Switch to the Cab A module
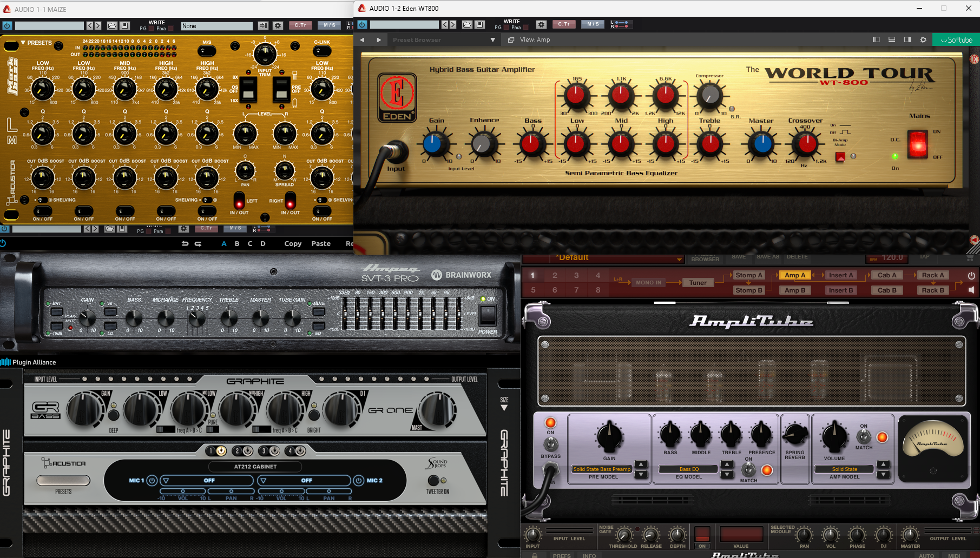This screenshot has height=558, width=980. (887, 275)
